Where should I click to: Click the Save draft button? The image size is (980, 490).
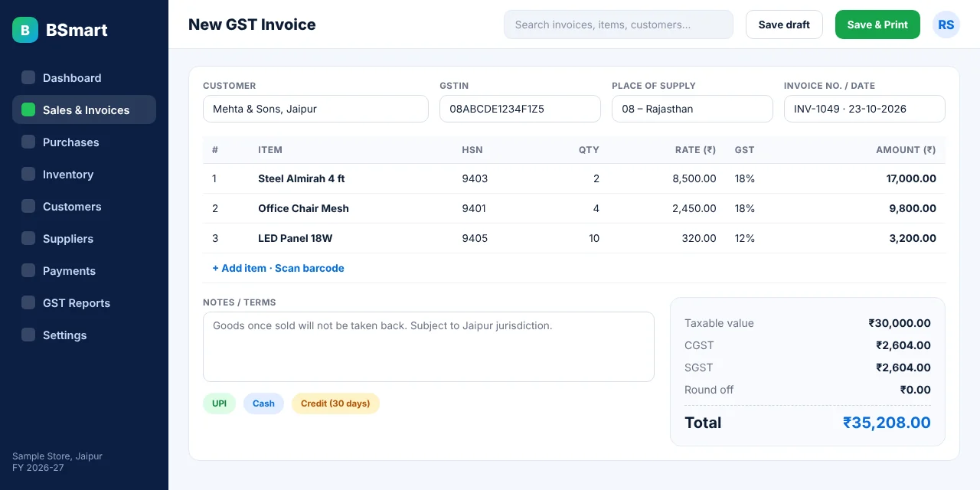pyautogui.click(x=784, y=24)
